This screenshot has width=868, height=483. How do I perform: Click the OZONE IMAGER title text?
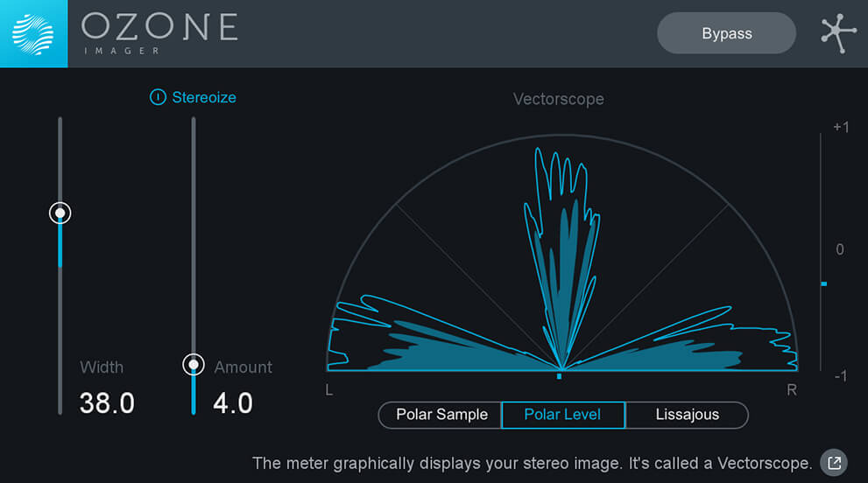point(160,33)
